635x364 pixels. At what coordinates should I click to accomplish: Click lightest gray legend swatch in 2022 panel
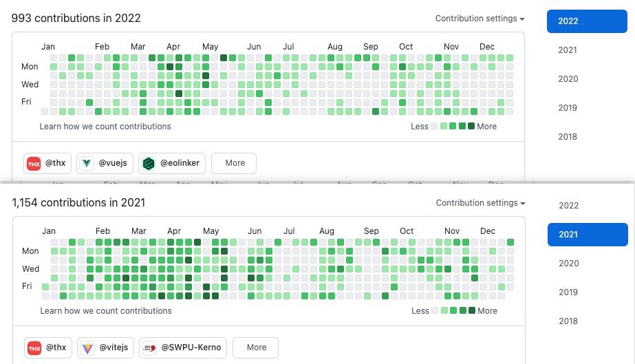pos(434,126)
